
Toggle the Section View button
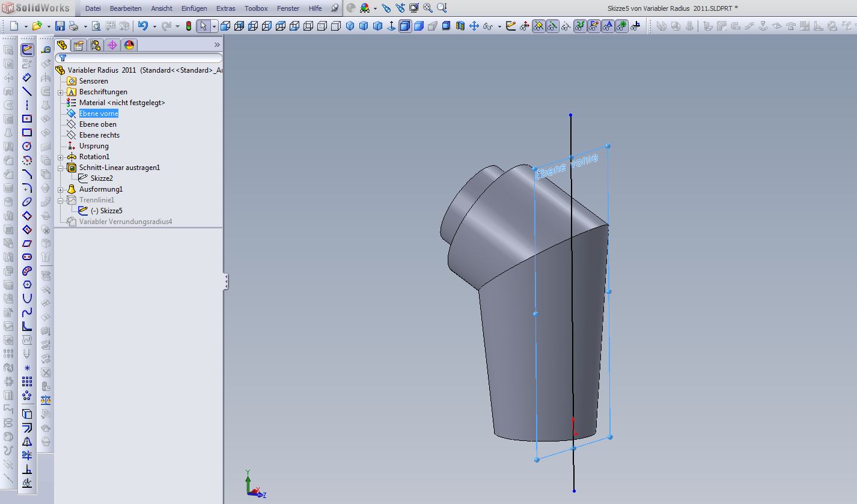(460, 26)
